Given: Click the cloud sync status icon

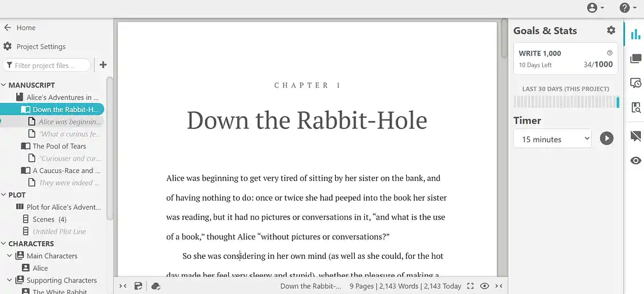Looking at the screenshot, I should click(x=156, y=286).
